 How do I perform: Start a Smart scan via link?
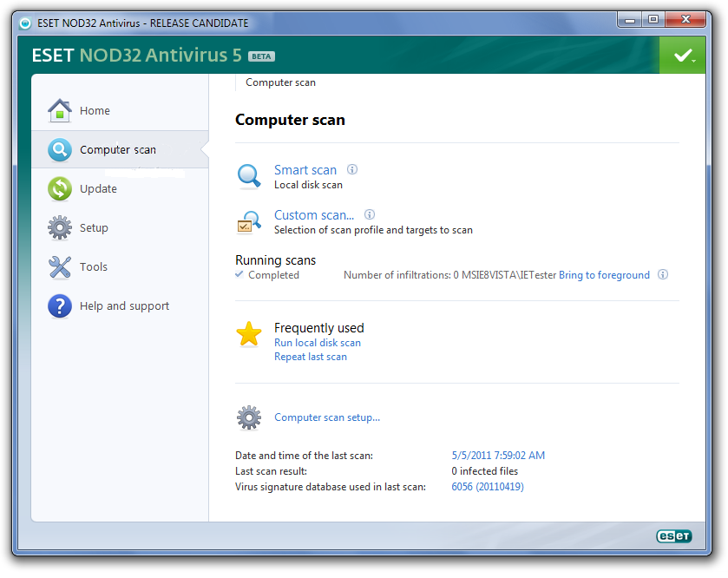(305, 170)
